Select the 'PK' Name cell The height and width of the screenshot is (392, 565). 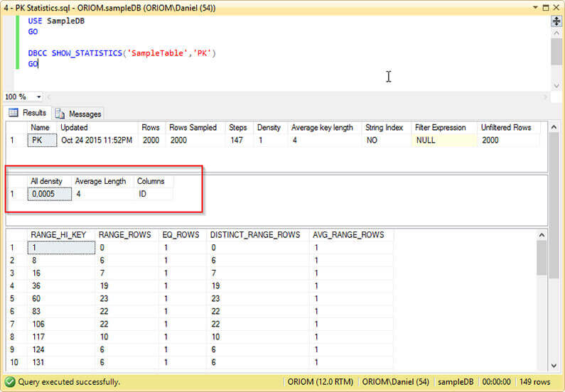[x=42, y=140]
